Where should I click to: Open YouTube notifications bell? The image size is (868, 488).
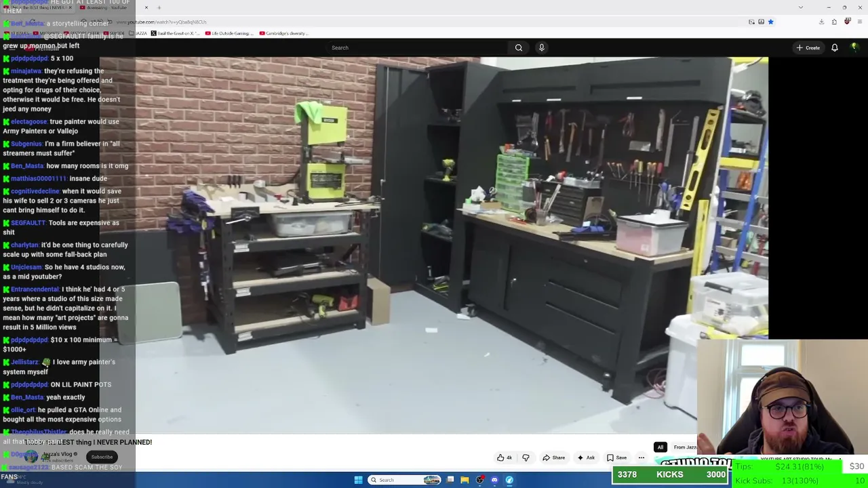pos(835,47)
